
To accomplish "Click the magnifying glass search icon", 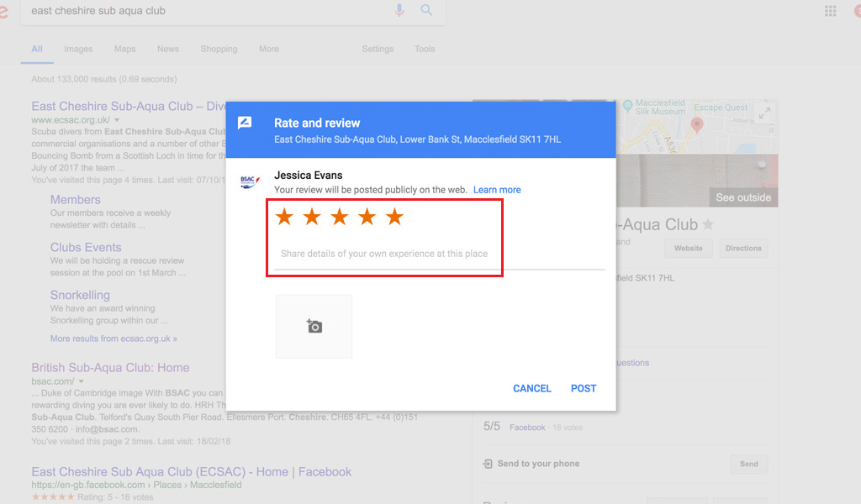I will tap(426, 10).
